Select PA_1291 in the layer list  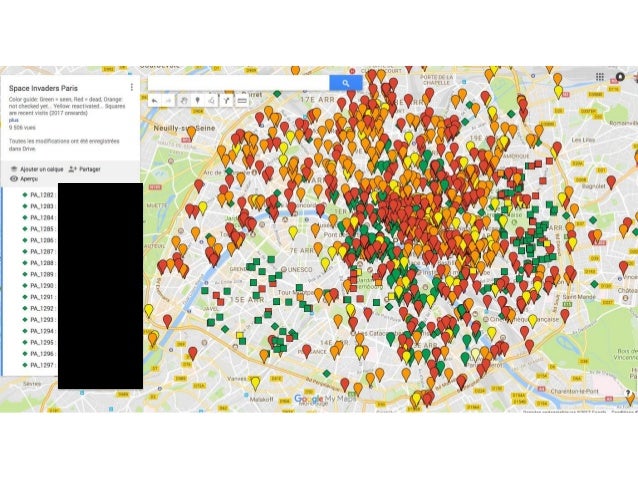(39, 297)
